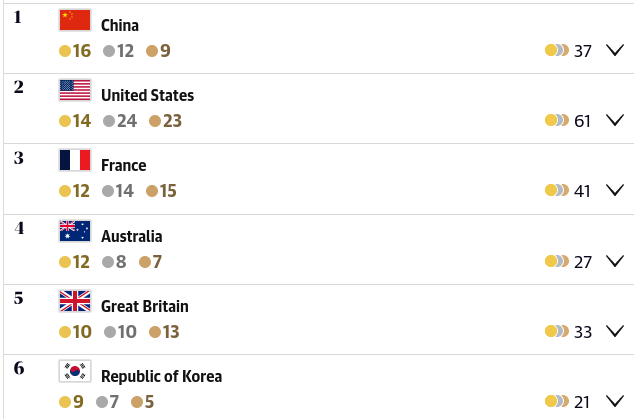Expand the China medal details

click(x=614, y=50)
